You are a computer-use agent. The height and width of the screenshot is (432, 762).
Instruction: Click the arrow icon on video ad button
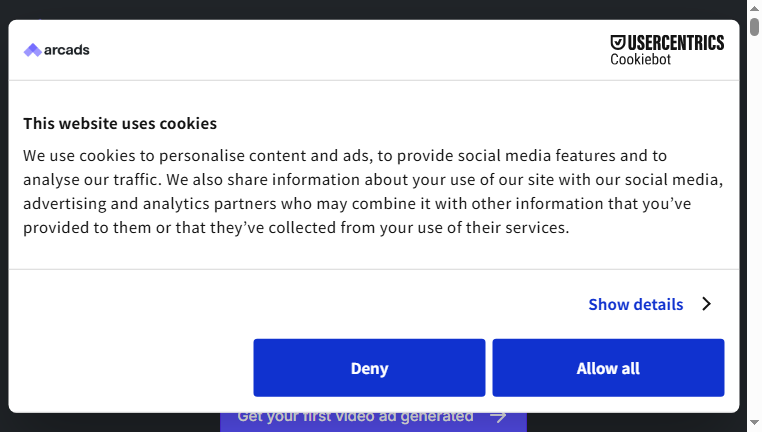(x=498, y=417)
